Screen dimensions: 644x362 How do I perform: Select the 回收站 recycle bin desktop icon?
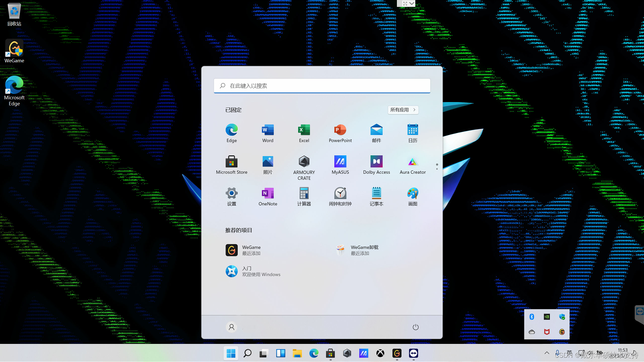14,15
